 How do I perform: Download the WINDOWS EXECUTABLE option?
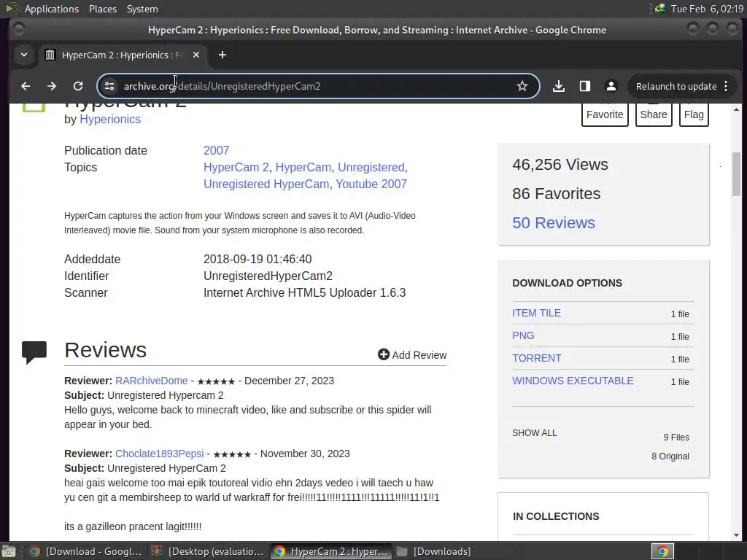click(573, 381)
